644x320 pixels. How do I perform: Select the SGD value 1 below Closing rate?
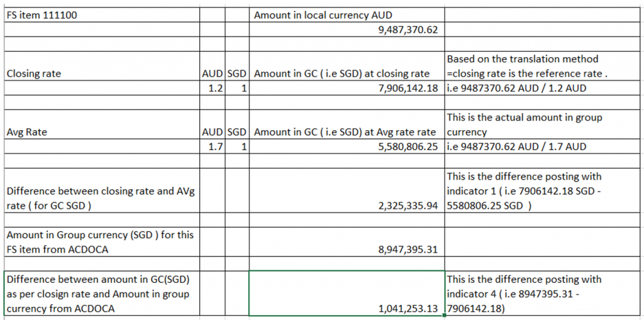pyautogui.click(x=236, y=88)
